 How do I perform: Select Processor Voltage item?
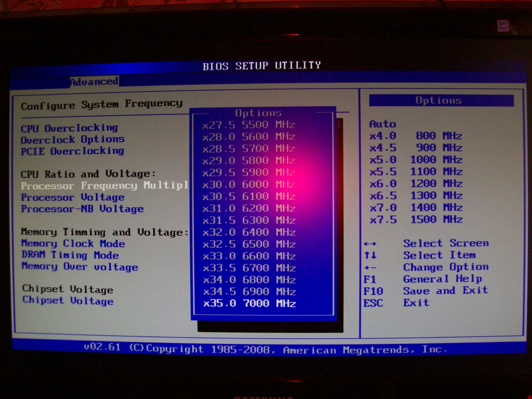tap(73, 197)
